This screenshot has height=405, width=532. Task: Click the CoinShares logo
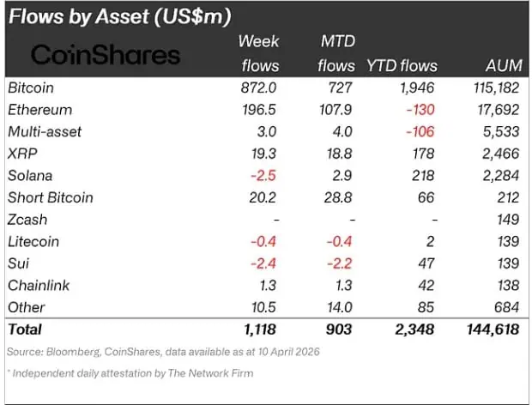(106, 56)
